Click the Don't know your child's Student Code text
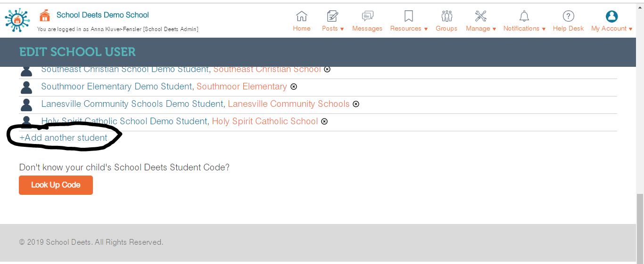 click(x=124, y=167)
